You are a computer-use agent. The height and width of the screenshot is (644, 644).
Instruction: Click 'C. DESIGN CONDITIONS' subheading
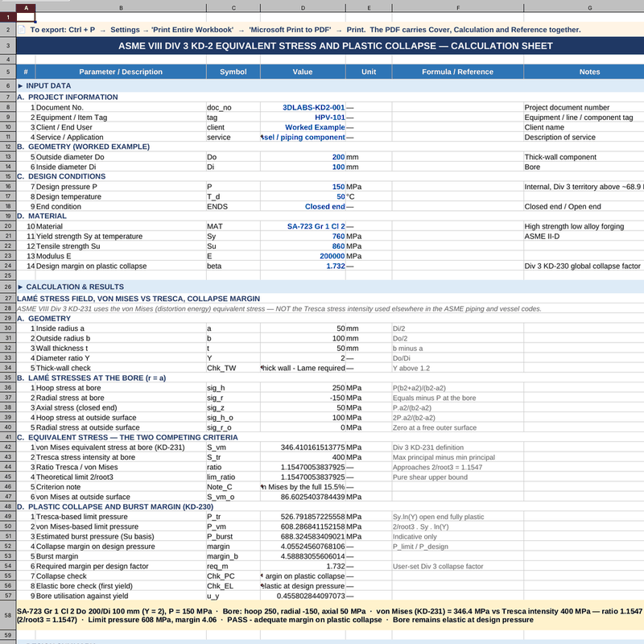click(x=61, y=176)
